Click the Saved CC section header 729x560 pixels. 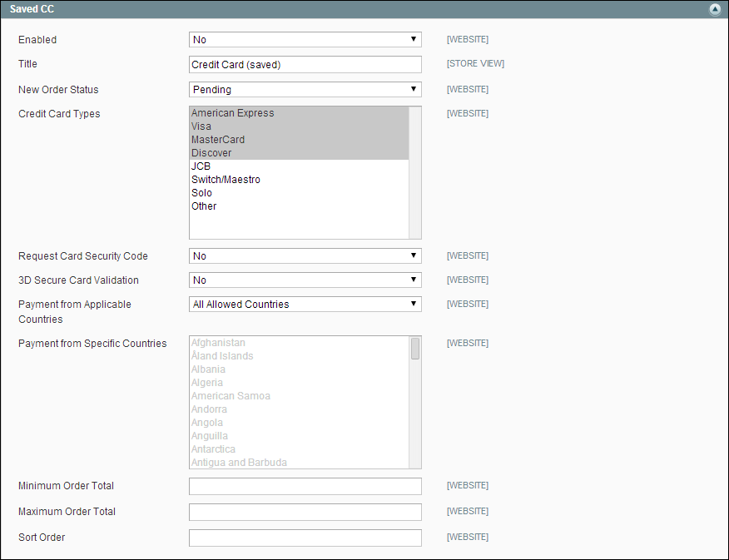[364, 9]
